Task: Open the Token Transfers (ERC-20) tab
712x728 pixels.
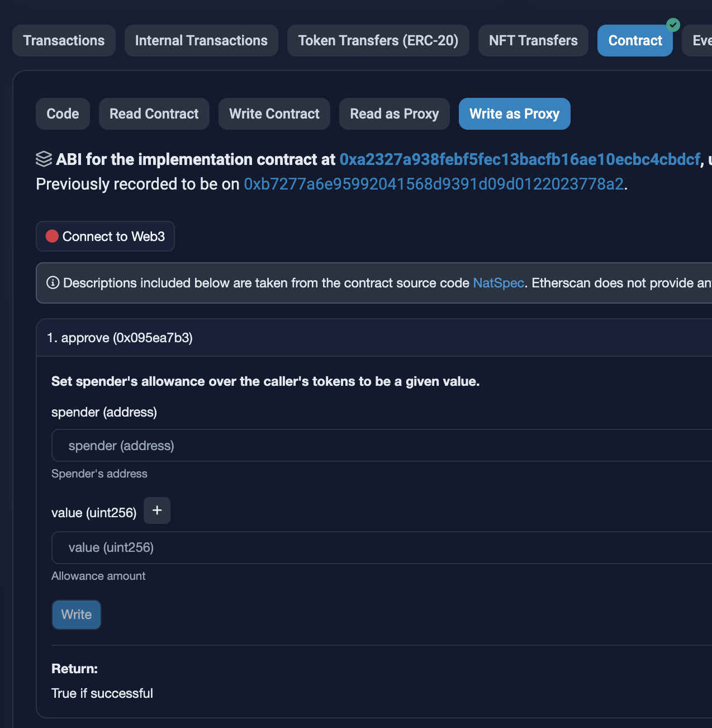Action: click(378, 40)
